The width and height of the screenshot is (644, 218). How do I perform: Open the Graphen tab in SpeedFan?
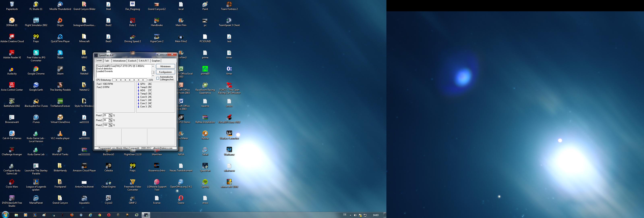coord(156,61)
